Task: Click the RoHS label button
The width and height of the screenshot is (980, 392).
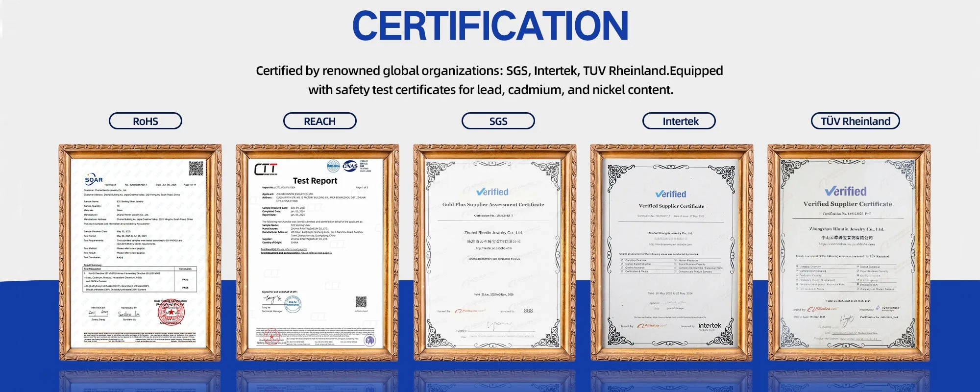Action: pos(145,121)
